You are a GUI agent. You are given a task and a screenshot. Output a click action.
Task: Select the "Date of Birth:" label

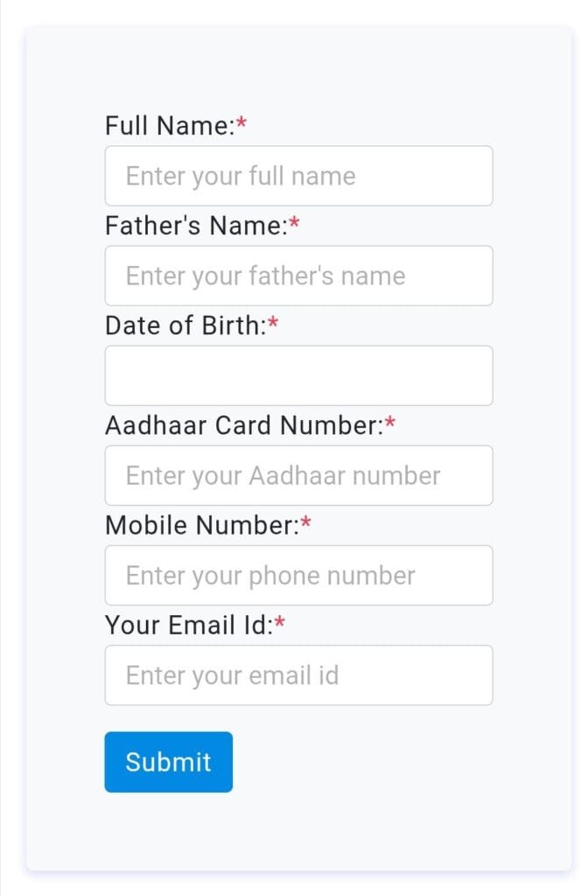pos(185,325)
